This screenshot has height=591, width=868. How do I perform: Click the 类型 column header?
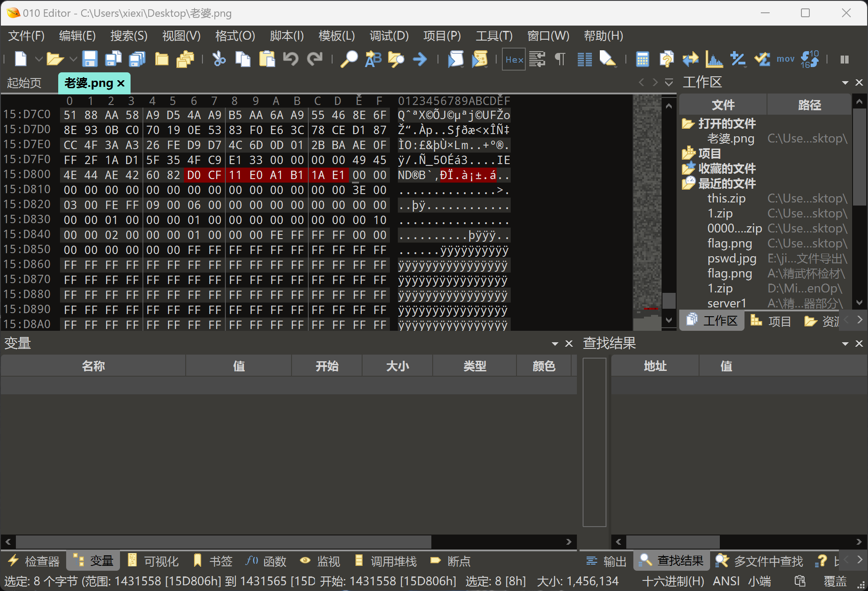click(x=475, y=366)
